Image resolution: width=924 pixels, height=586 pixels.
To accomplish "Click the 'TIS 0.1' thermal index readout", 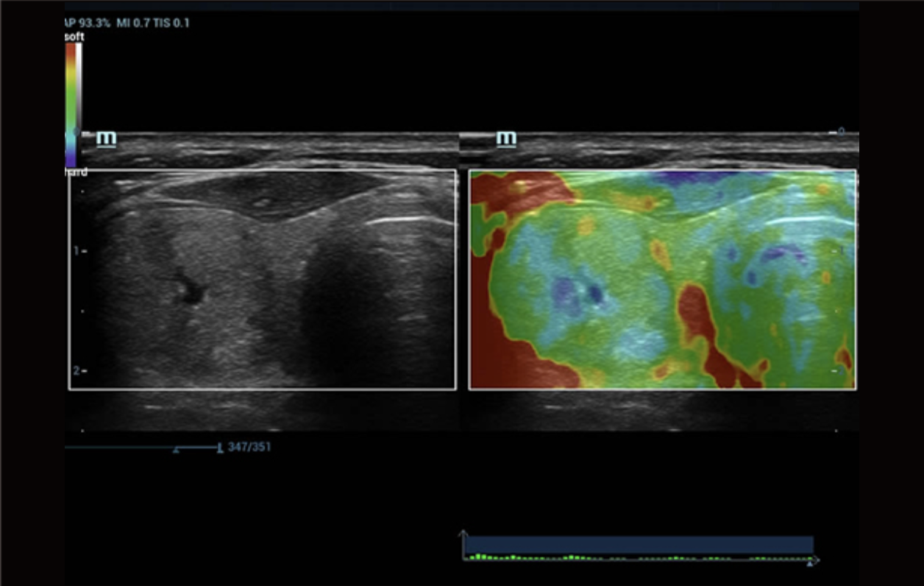I will [x=171, y=23].
